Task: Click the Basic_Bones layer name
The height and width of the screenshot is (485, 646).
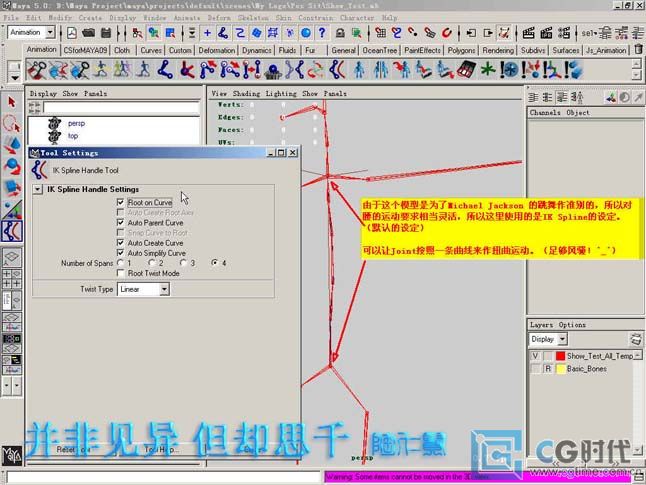Action: (587, 368)
